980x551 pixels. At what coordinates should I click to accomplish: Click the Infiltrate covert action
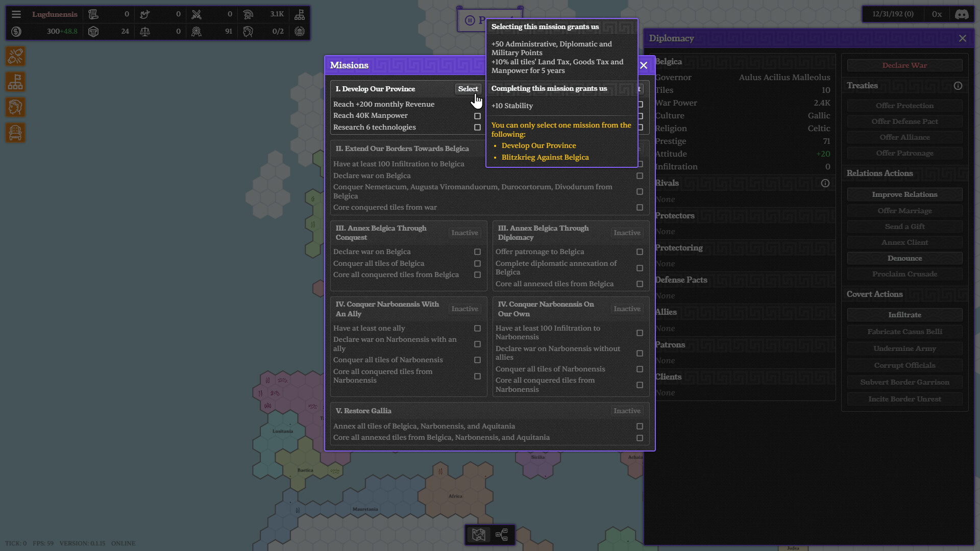point(904,314)
